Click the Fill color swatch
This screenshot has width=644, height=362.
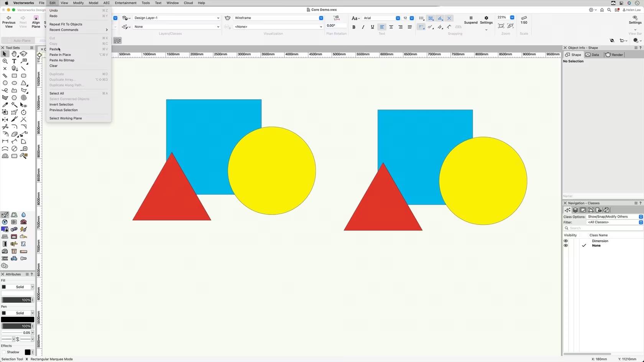click(x=18, y=293)
